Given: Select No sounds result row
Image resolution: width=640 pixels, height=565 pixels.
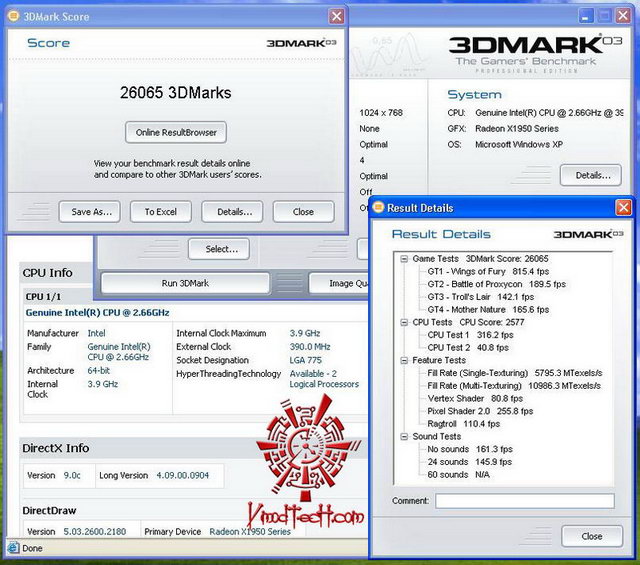Looking at the screenshot, I should point(469,449).
